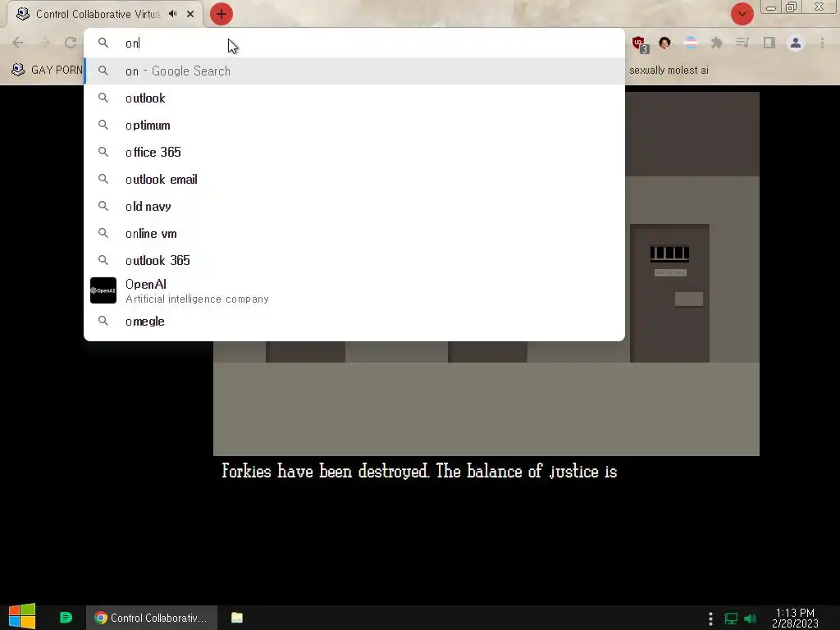Show hidden tray icons dots

[x=710, y=619]
